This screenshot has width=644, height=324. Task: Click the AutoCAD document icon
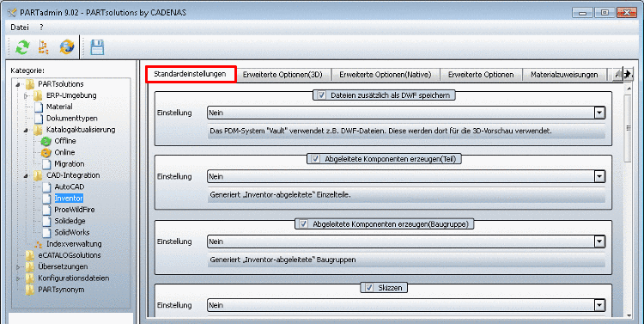(47, 187)
